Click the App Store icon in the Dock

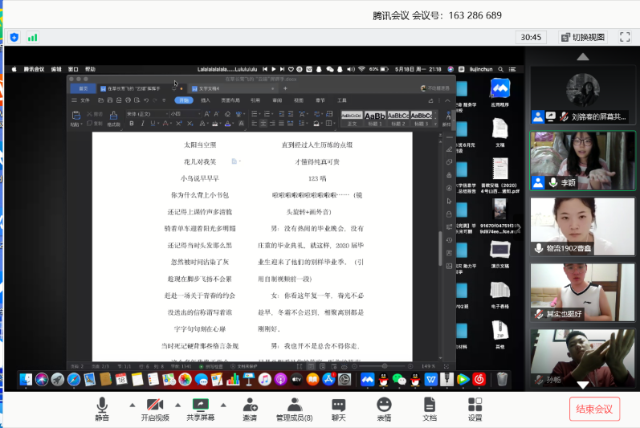329,379
